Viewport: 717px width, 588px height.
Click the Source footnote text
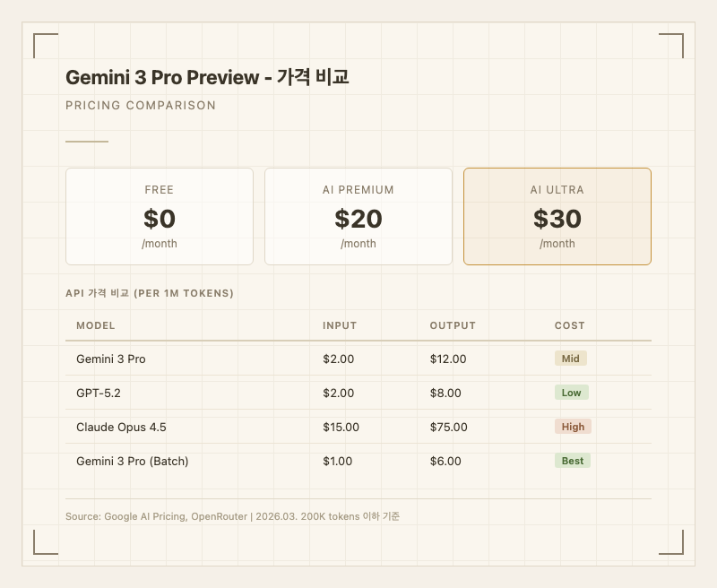tap(232, 516)
